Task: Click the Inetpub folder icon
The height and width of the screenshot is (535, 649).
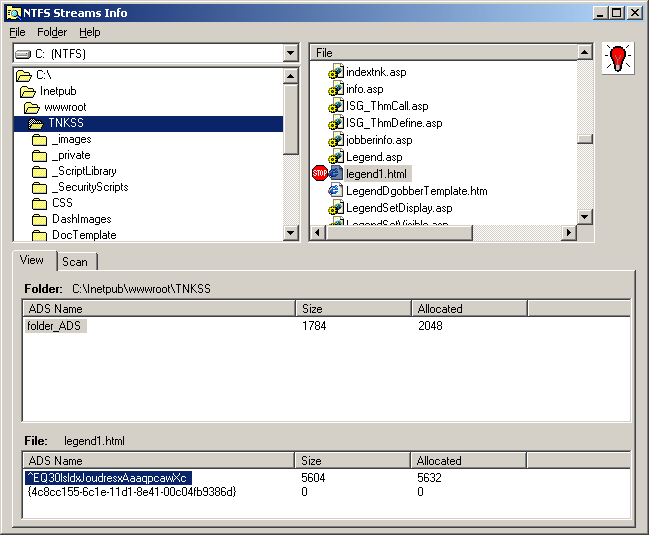Action: tap(28, 91)
